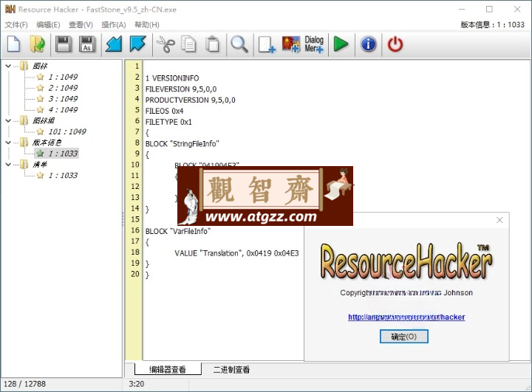This screenshot has width=532, height=392.
Task: Click the Save floppy disk icon
Action: click(x=63, y=44)
